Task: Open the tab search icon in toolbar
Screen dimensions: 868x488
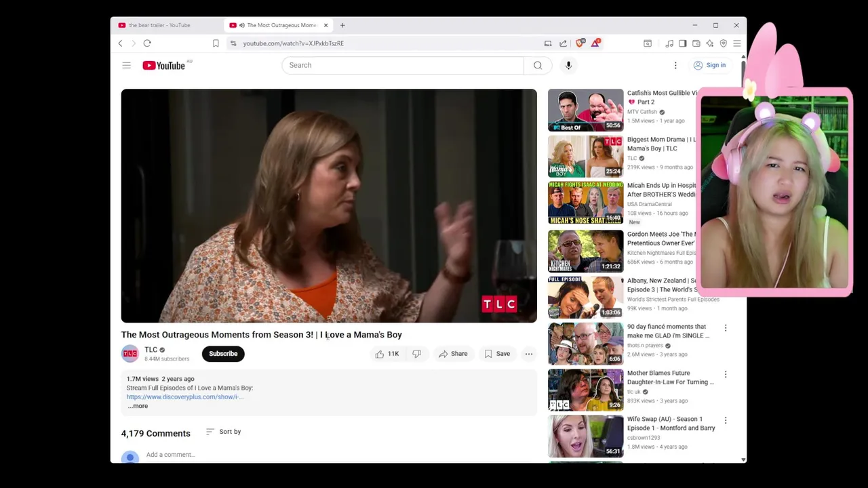Action: pyautogui.click(x=648, y=43)
